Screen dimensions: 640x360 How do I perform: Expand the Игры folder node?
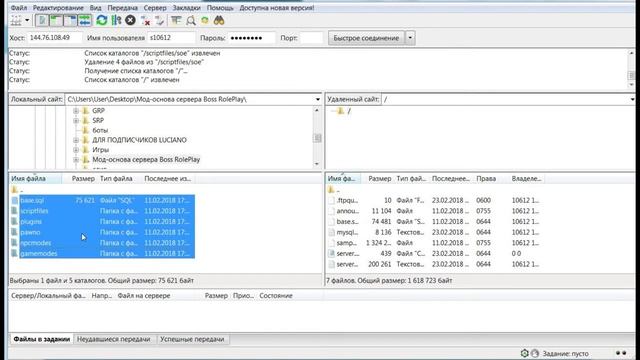point(76,150)
